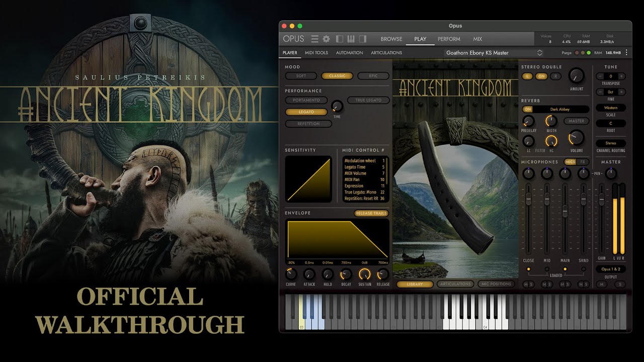
Task: Increase the Transpose value with plus
Action: tap(622, 76)
